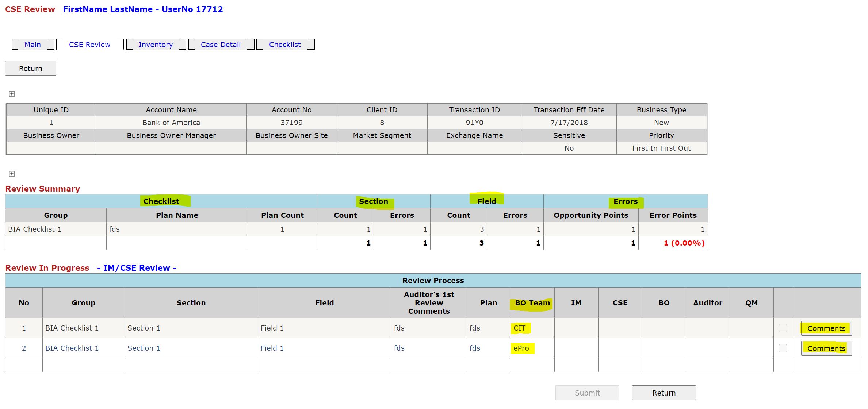Screen dimensions: 868x409
Task: Select row number 2 in review table
Action: (x=24, y=348)
